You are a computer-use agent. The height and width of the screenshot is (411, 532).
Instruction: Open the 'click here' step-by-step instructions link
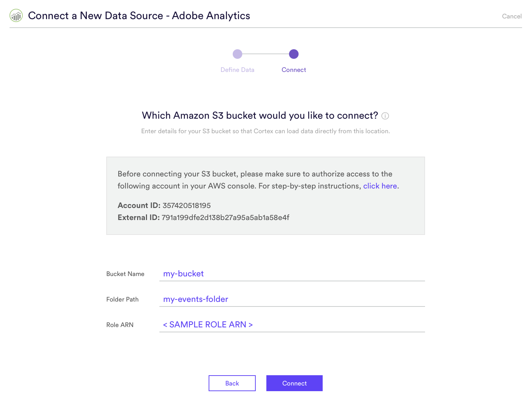click(380, 186)
